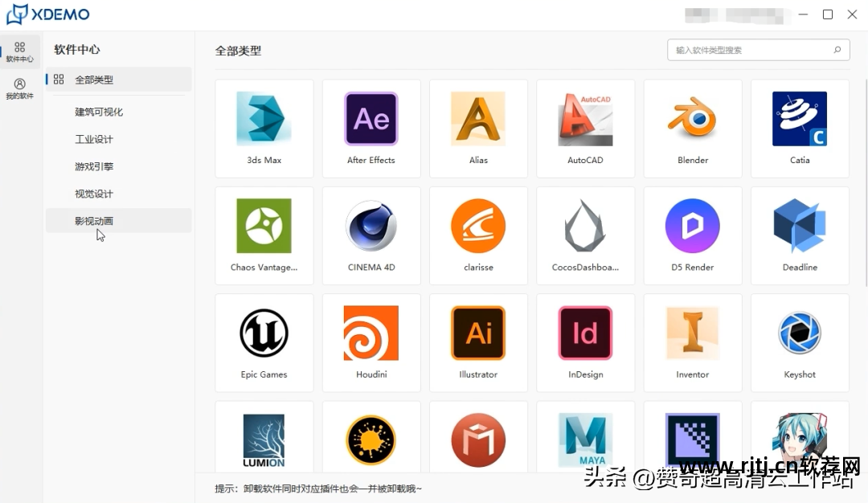Choose the Inventor icon

pos(693,333)
